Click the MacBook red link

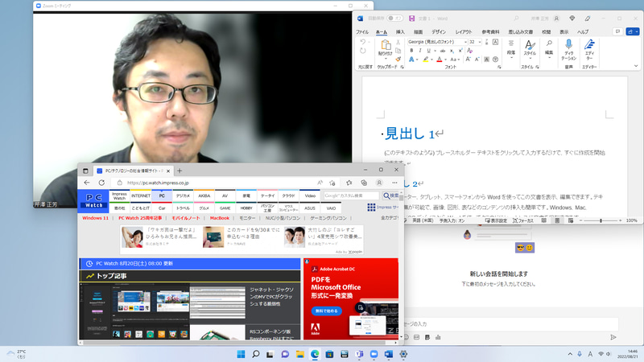pos(219,218)
